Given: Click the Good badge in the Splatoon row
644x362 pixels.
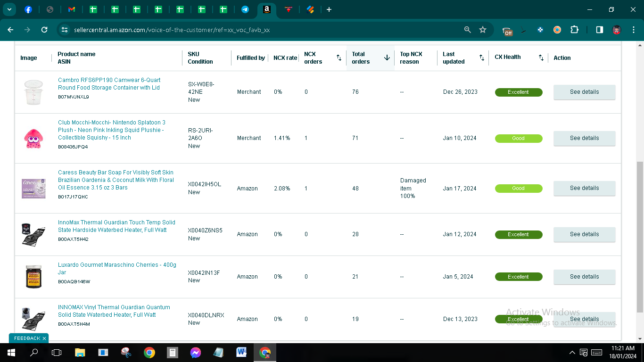Looking at the screenshot, I should [x=519, y=139].
